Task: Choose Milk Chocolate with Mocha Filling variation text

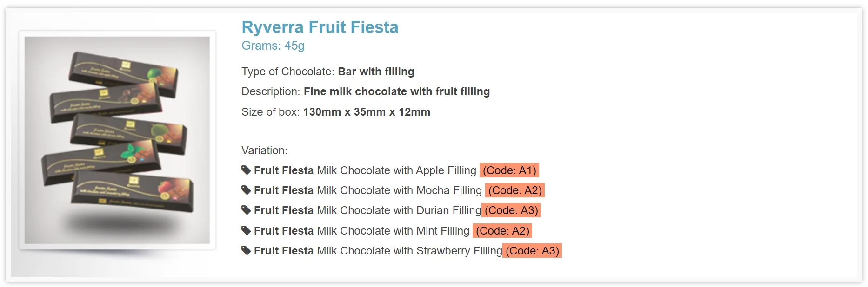Action: click(399, 190)
